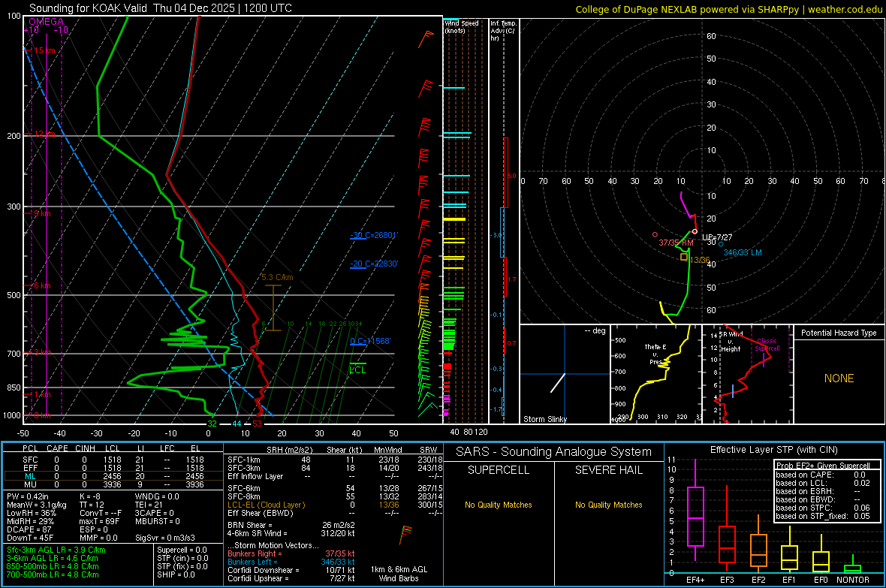Click the 1km & 6km AGL wind barb symbol

click(405, 534)
